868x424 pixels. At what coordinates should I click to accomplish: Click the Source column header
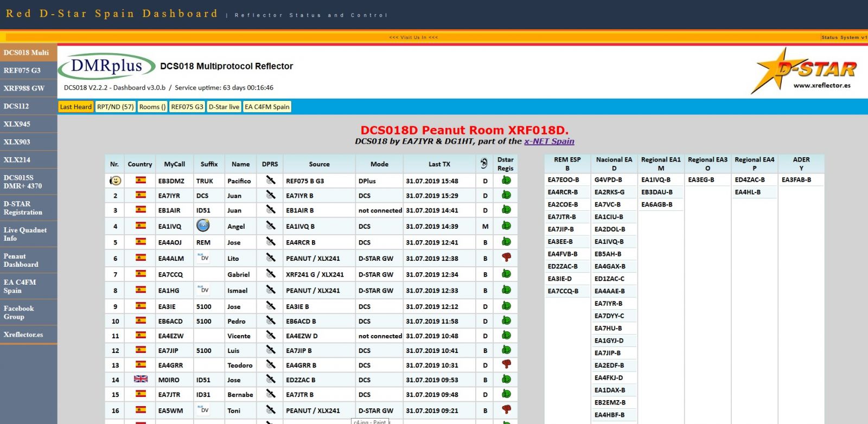point(319,164)
